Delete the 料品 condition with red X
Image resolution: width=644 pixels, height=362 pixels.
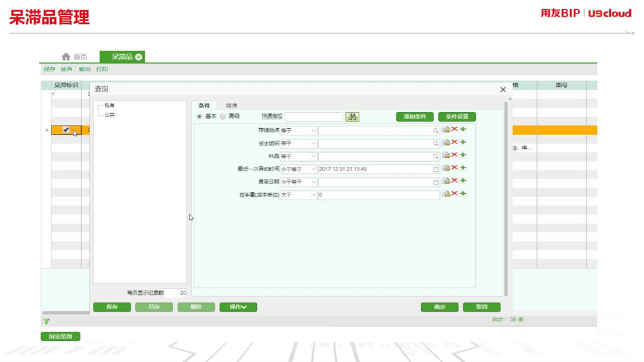454,155
